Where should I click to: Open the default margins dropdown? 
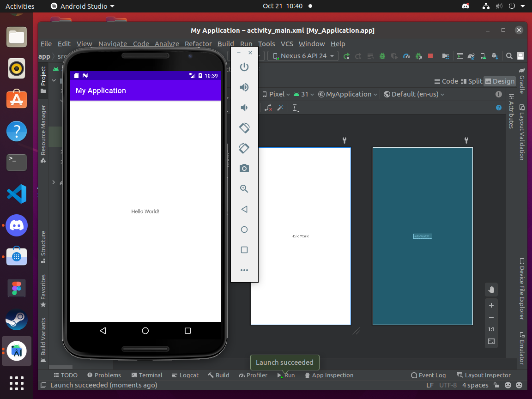(296, 108)
